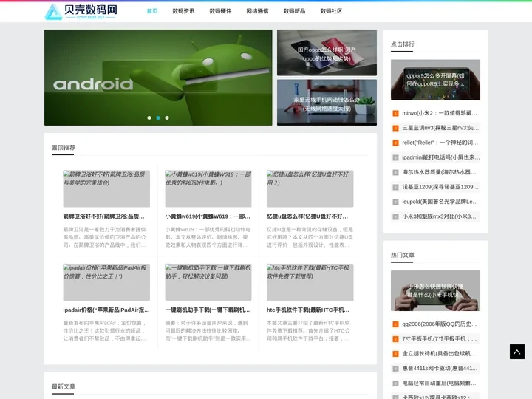Open the 数码社区 nav menu
The width and height of the screenshot is (532, 399).
pos(331,11)
